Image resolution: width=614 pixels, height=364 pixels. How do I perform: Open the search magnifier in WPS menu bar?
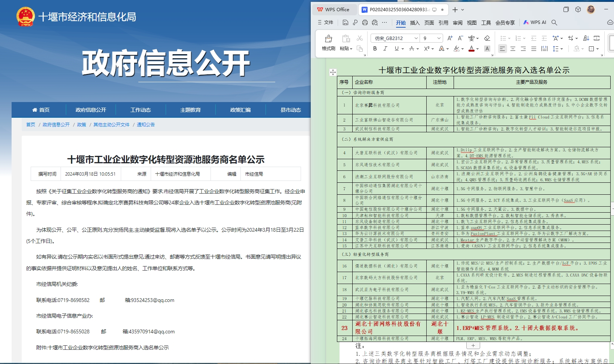[x=554, y=22]
